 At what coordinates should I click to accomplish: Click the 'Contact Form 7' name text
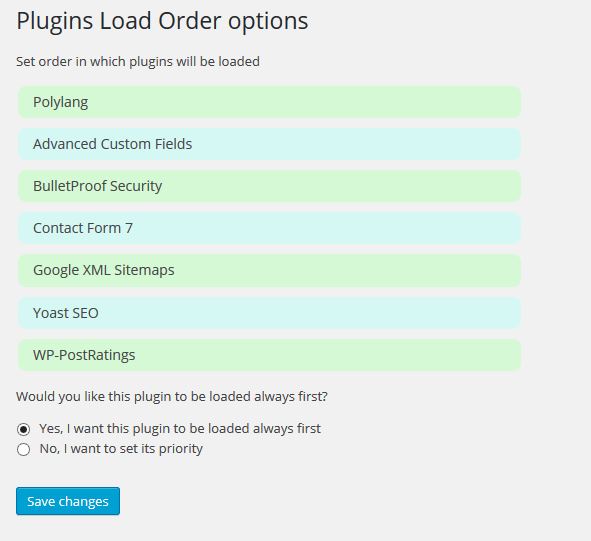click(x=83, y=228)
